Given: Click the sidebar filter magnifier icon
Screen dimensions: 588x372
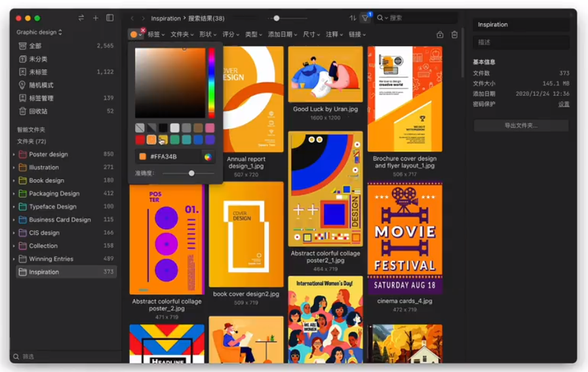Looking at the screenshot, I should click(x=16, y=357).
